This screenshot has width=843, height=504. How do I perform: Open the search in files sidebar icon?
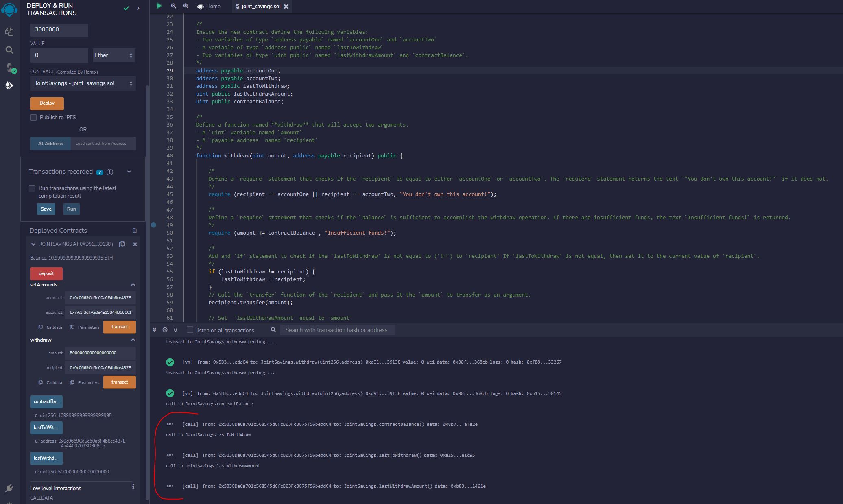9,50
